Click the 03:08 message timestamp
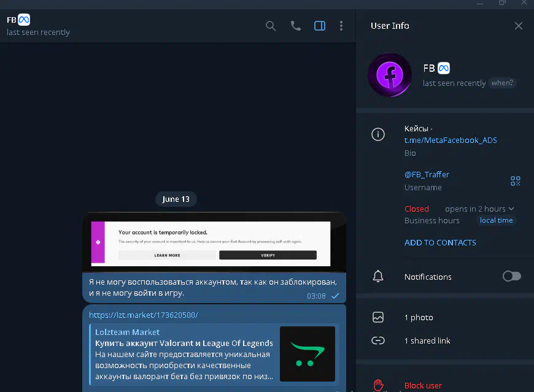The width and height of the screenshot is (534, 392). (x=316, y=296)
